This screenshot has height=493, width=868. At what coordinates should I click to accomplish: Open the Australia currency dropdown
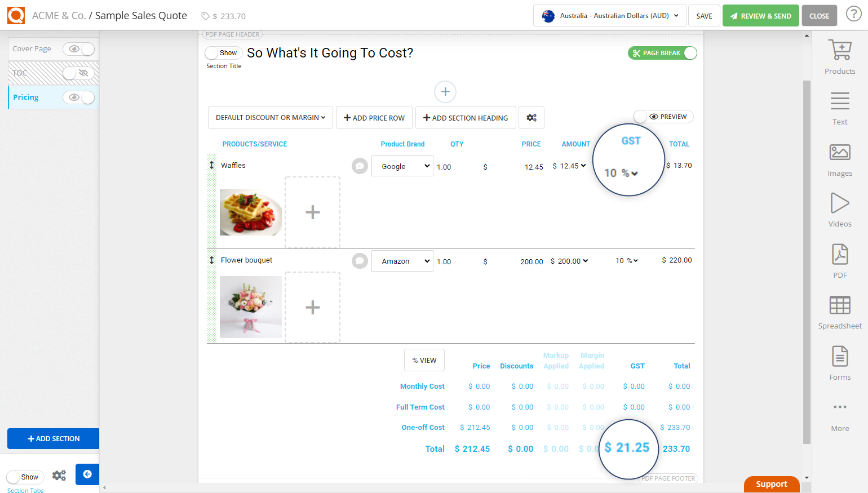coord(609,15)
